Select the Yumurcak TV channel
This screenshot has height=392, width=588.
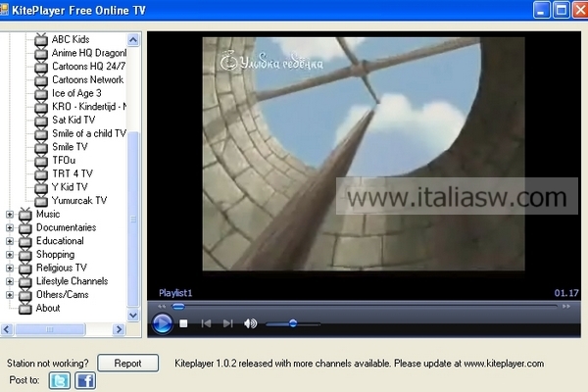click(79, 200)
